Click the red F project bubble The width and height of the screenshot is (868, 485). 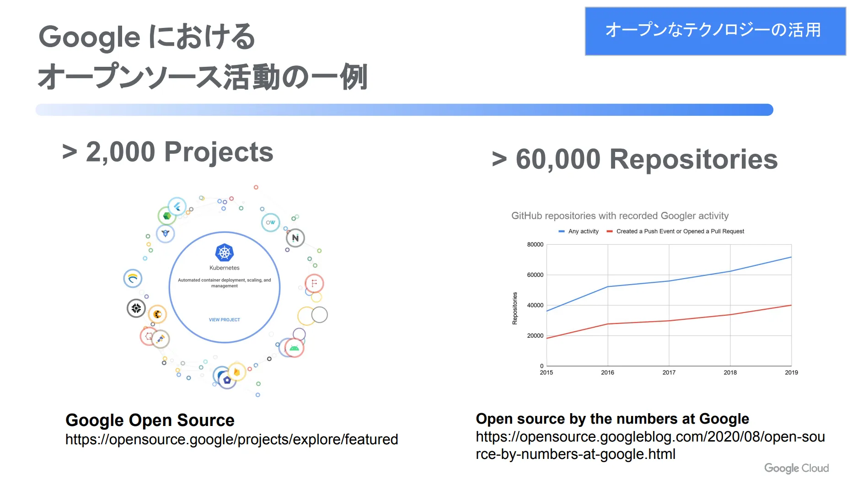[x=314, y=284]
